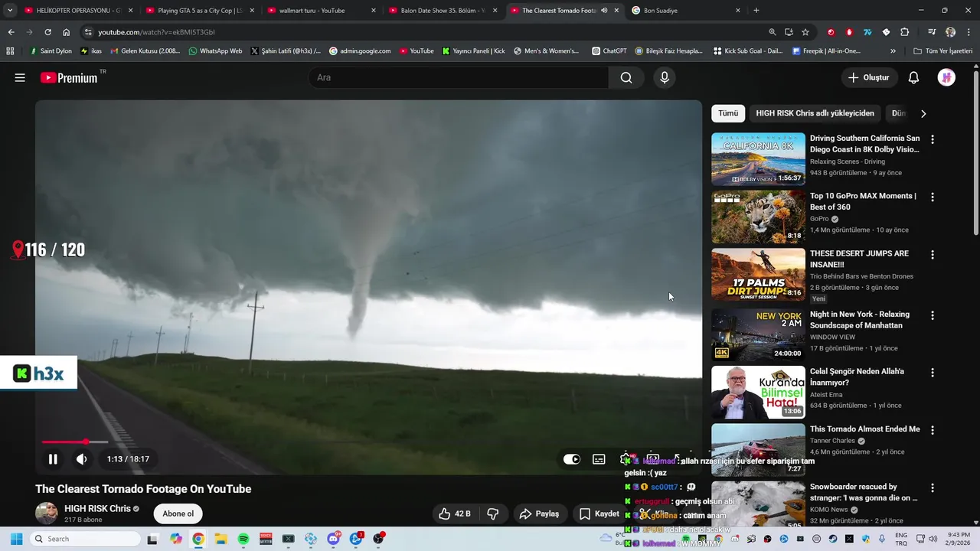980x551 pixels.
Task: Go to browser home page icon
Action: coord(67,32)
